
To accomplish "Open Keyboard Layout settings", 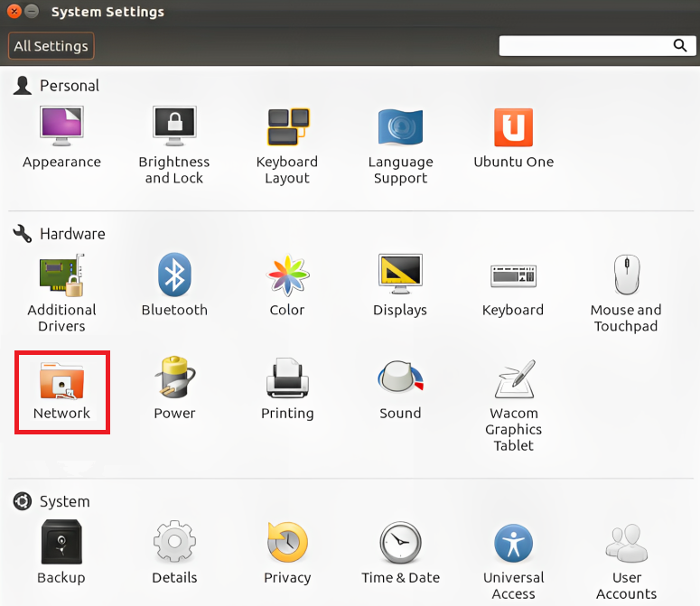I will click(x=287, y=145).
